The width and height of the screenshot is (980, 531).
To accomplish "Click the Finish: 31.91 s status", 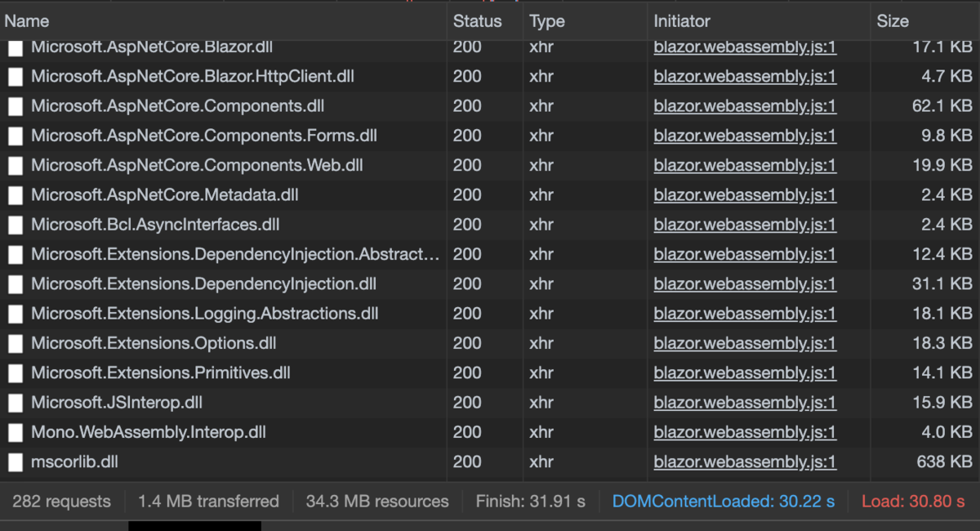I will (x=531, y=501).
